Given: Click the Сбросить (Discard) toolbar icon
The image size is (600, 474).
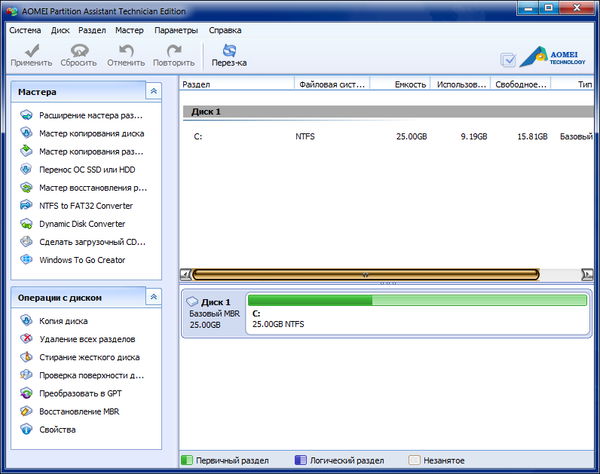Looking at the screenshot, I should (x=78, y=54).
